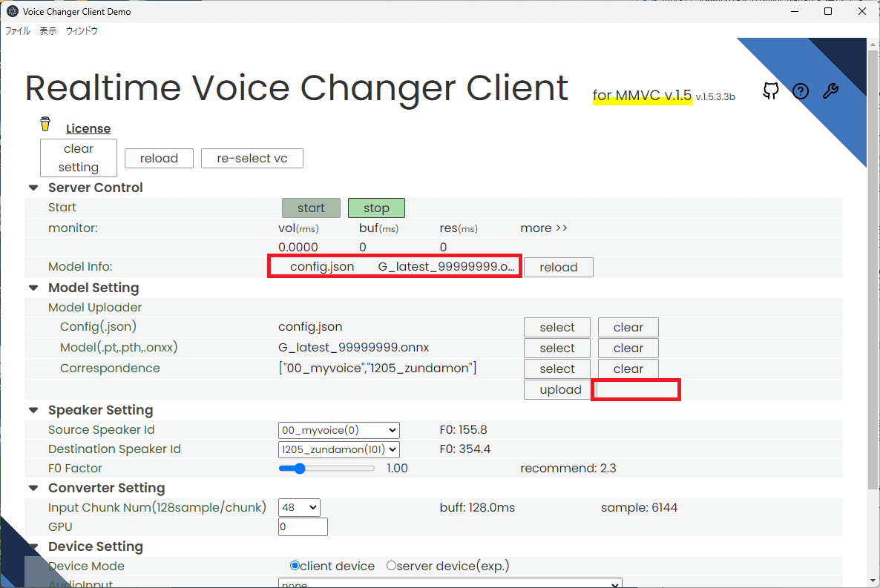Click the recommend: 2.3 text
This screenshot has width=880, height=588.
pyautogui.click(x=568, y=468)
